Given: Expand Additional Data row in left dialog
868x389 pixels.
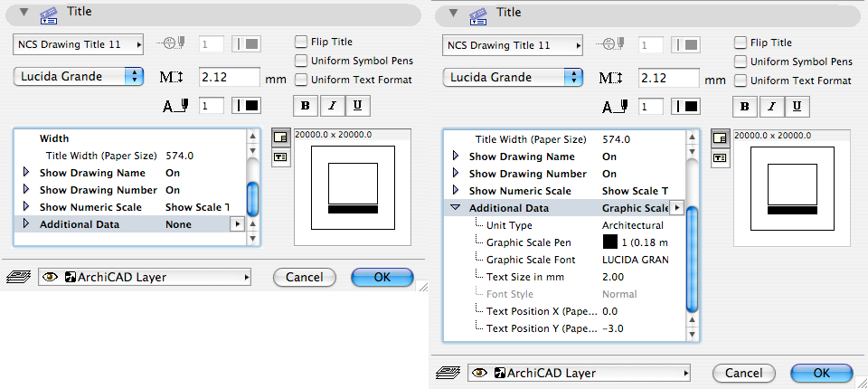Looking at the screenshot, I should (x=25, y=223).
